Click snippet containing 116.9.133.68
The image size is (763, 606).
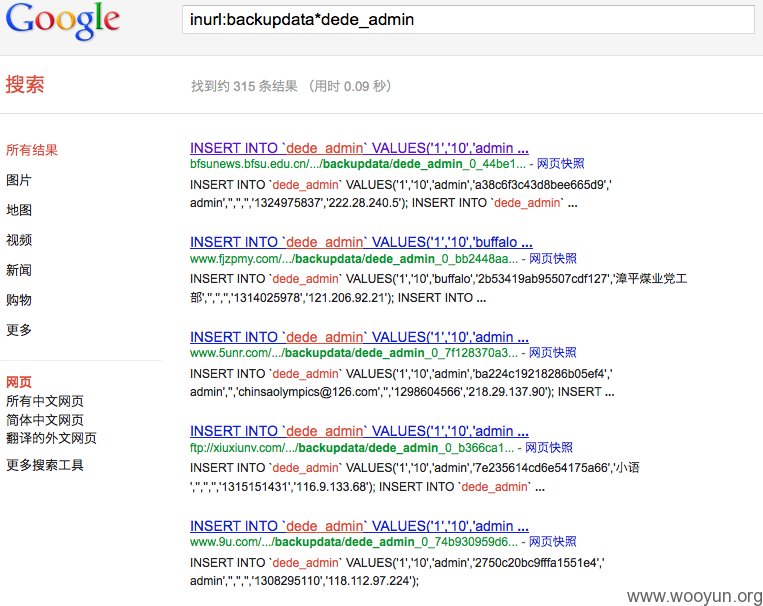coord(415,477)
